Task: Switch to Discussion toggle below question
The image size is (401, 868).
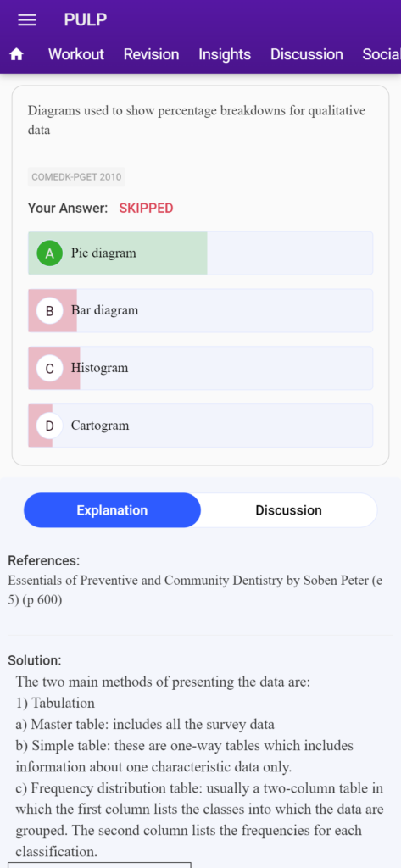Action: point(288,510)
